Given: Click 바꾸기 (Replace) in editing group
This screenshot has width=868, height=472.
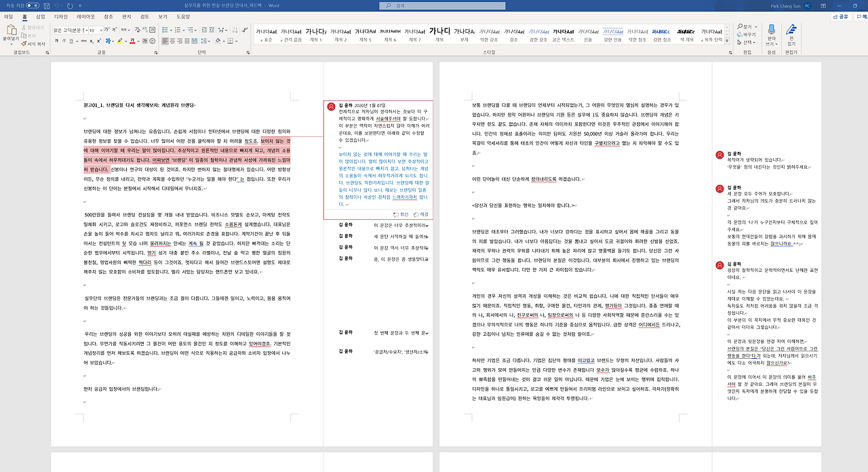Looking at the screenshot, I should 747,35.
